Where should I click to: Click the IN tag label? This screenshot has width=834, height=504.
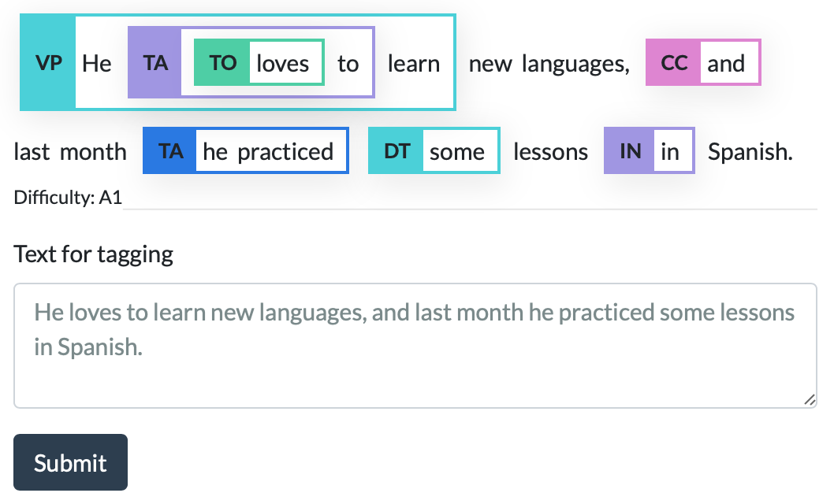coord(630,150)
